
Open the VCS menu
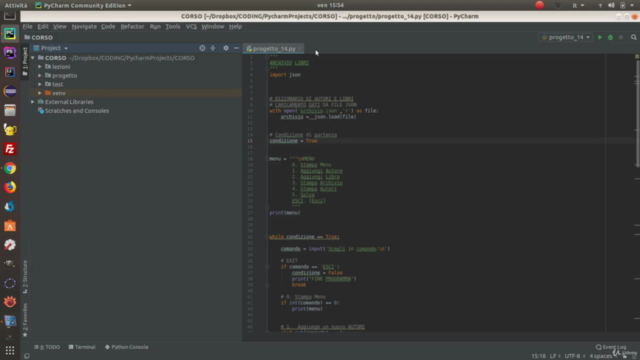pyautogui.click(x=191, y=27)
